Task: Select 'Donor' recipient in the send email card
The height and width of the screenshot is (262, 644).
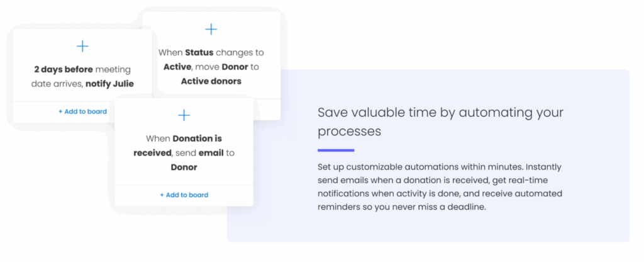Action: coord(184,168)
